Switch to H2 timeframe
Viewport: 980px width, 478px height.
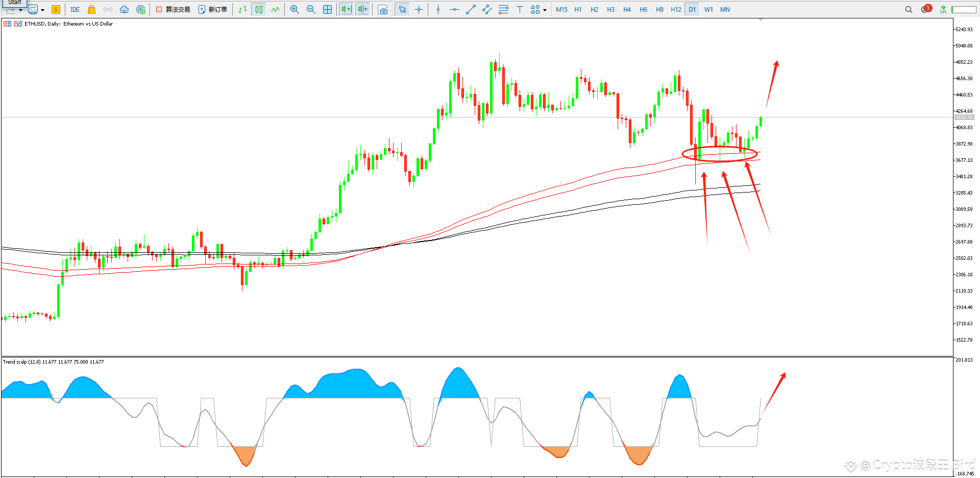(x=594, y=10)
